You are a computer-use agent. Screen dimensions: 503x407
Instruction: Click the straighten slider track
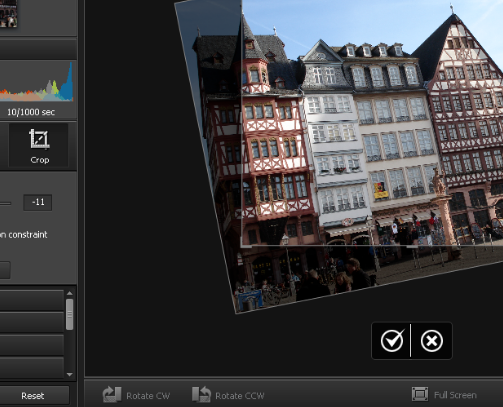[x=5, y=203]
